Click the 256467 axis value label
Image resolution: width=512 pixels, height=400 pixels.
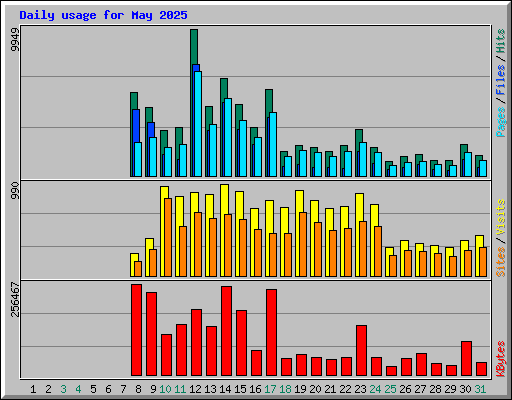tap(15, 299)
